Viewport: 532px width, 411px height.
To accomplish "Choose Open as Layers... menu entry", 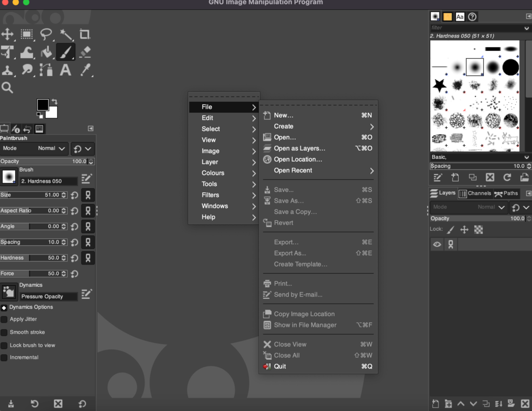I will [x=318, y=148].
